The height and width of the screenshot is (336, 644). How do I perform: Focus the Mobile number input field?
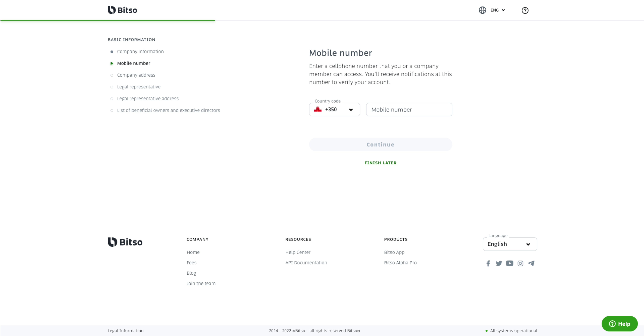(409, 110)
